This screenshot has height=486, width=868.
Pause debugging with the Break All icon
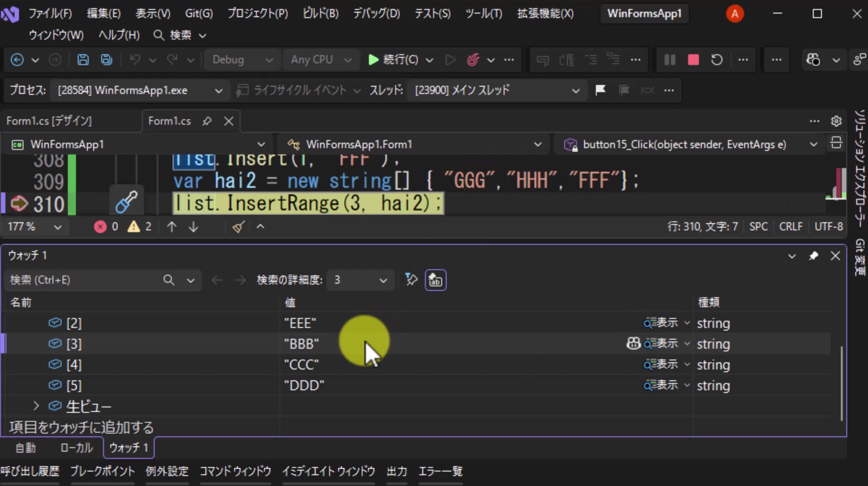pyautogui.click(x=670, y=60)
